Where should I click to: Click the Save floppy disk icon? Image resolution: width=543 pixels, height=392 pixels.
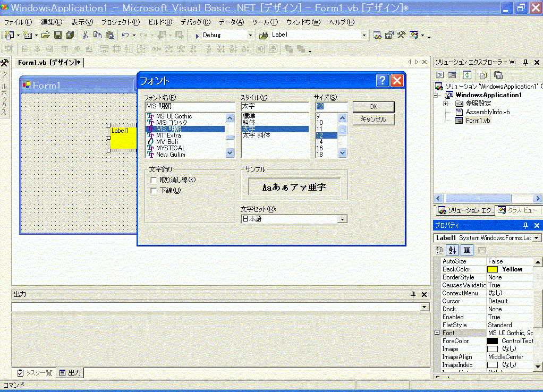click(x=58, y=35)
